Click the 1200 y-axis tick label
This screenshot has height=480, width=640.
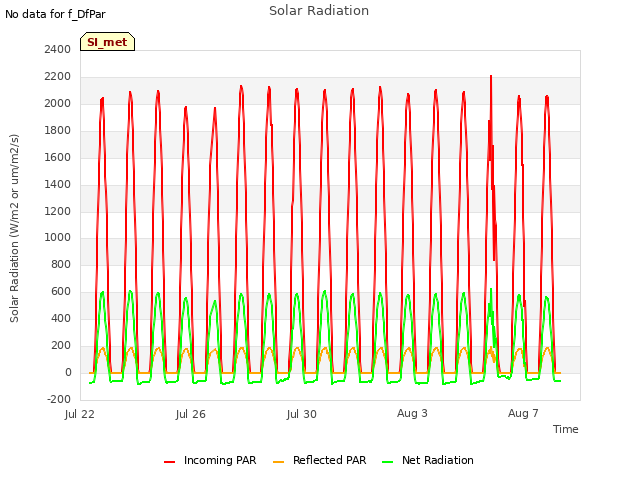pyautogui.click(x=58, y=211)
